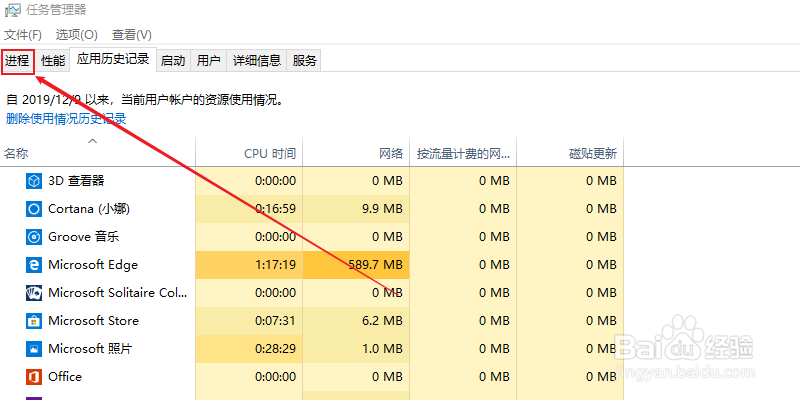Select the Microsoft Edge row name
Viewport: 800px width, 400px height.
pos(93,265)
